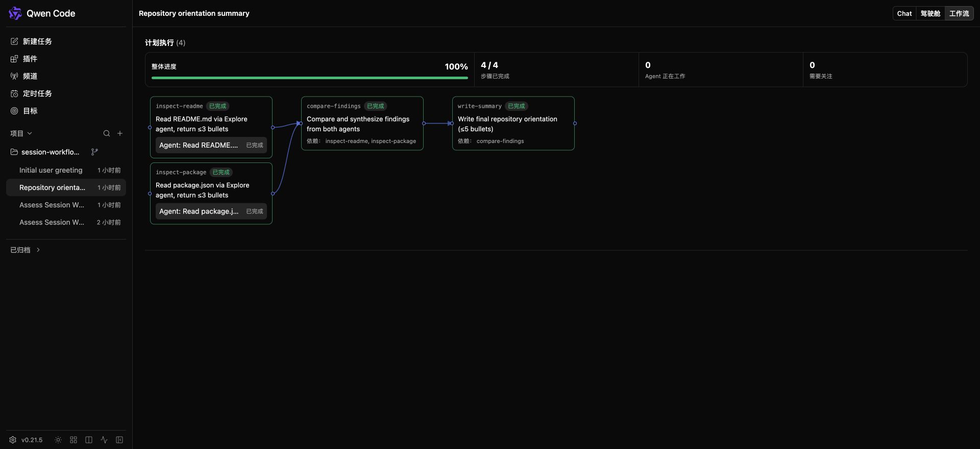This screenshot has width=980, height=449.
Task: Click the folder icon of session-workflo...
Action: 14,152
